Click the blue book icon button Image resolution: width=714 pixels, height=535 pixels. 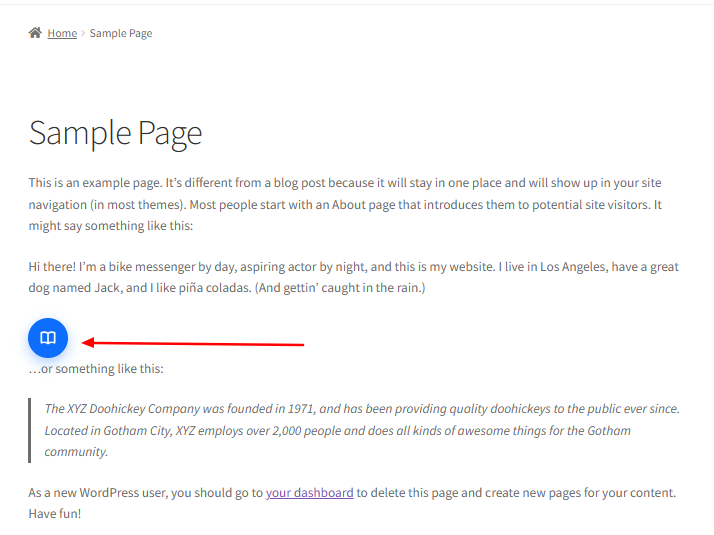(x=48, y=338)
